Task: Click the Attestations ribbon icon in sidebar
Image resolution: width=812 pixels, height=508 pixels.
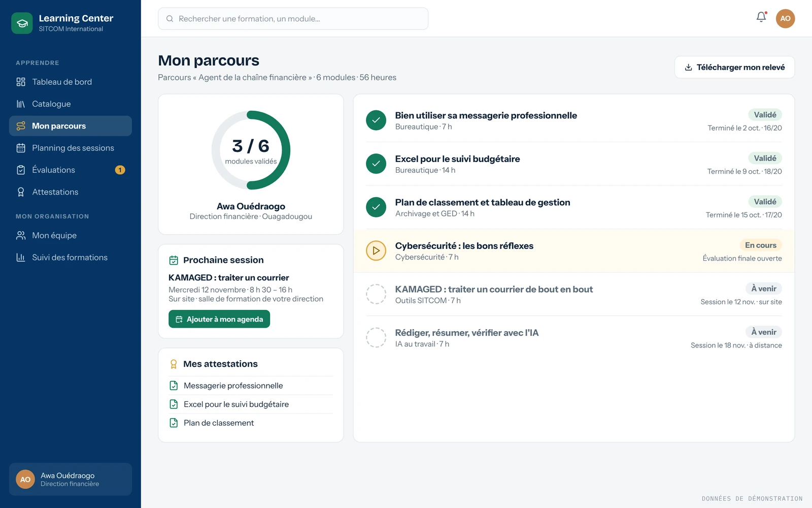Action: pyautogui.click(x=21, y=192)
